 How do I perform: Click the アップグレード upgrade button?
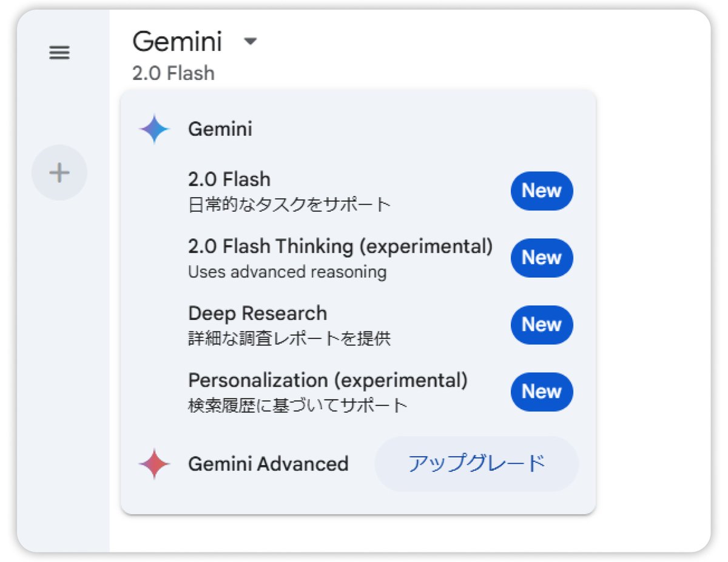click(x=477, y=463)
